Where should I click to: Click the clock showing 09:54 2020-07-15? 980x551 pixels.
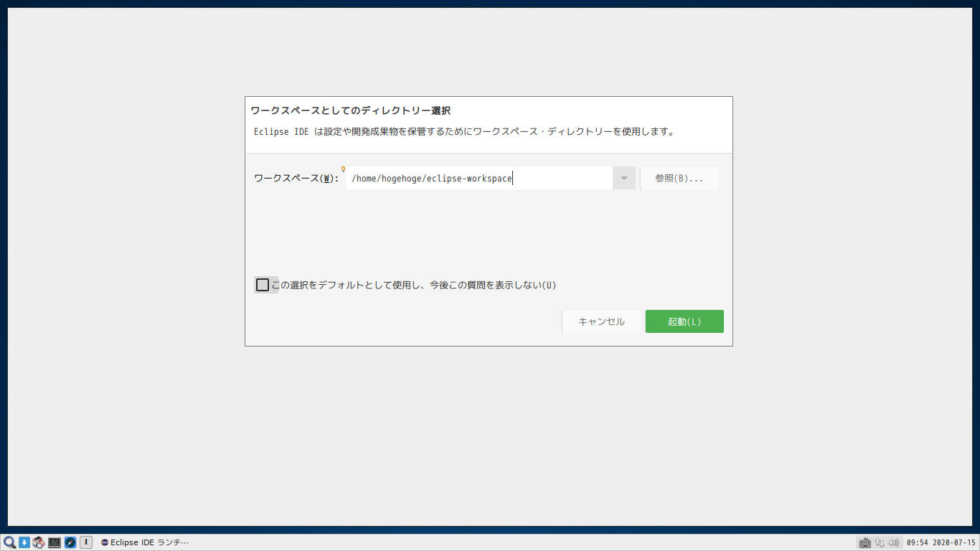click(x=941, y=543)
